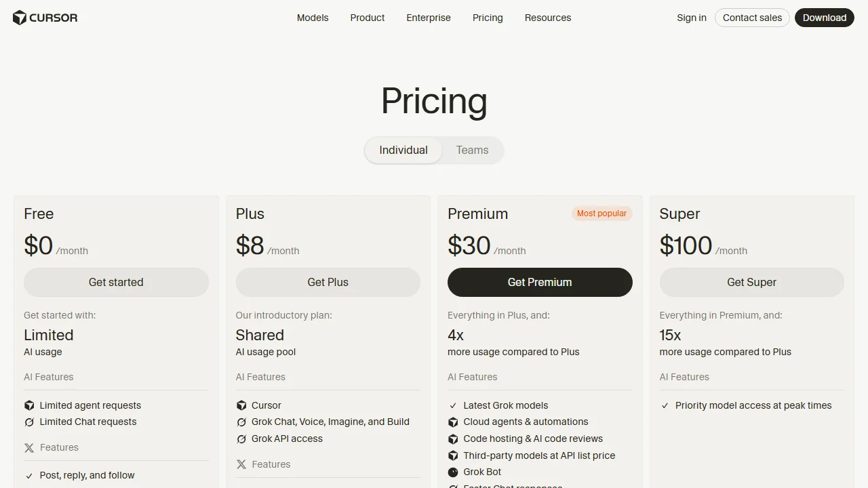Expand the Product navigation menu
Viewport: 868px width, 488px height.
[x=368, y=18]
